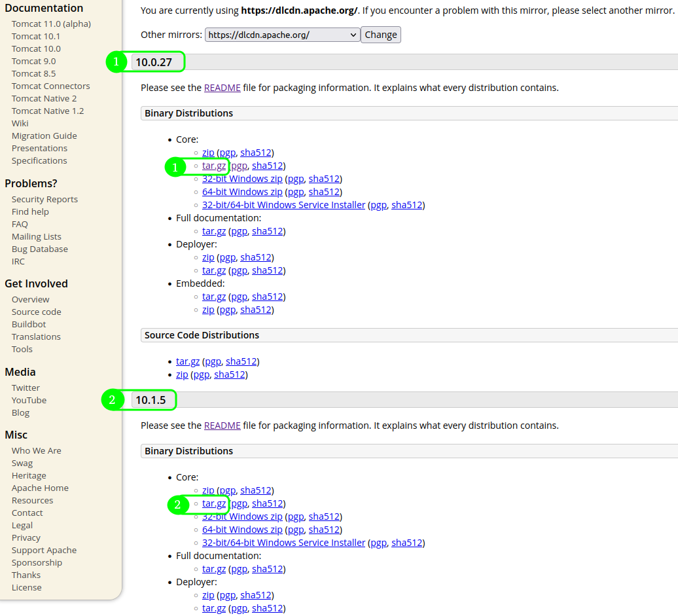678x616 pixels.
Task: Download 10.0.27 Deployer zip
Action: (x=208, y=257)
